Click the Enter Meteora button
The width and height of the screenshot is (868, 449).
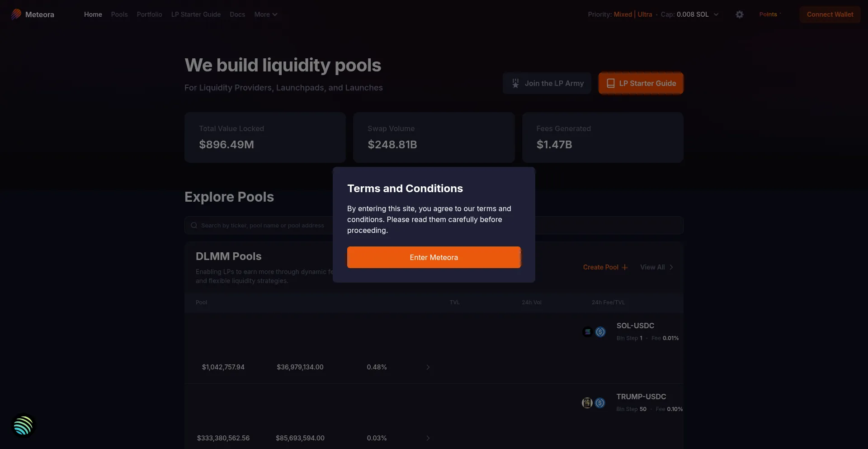tap(434, 257)
